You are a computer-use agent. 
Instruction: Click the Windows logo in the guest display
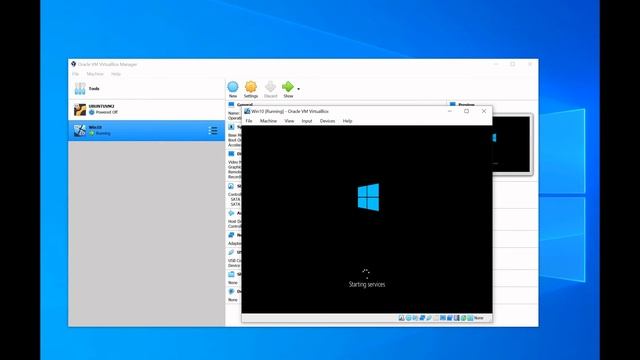368,197
